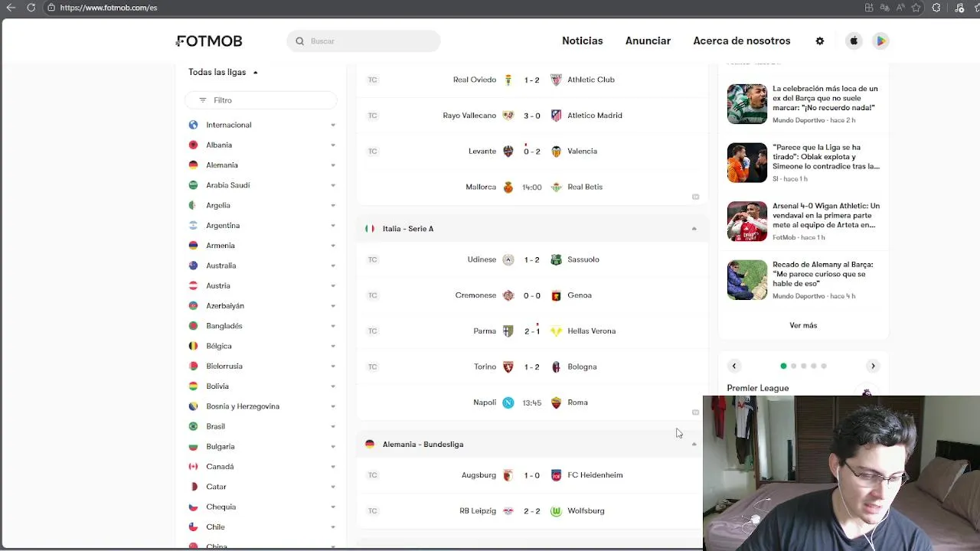Image resolution: width=980 pixels, height=551 pixels.
Task: Click TV icon on Napoli-Roma row
Action: click(x=695, y=412)
